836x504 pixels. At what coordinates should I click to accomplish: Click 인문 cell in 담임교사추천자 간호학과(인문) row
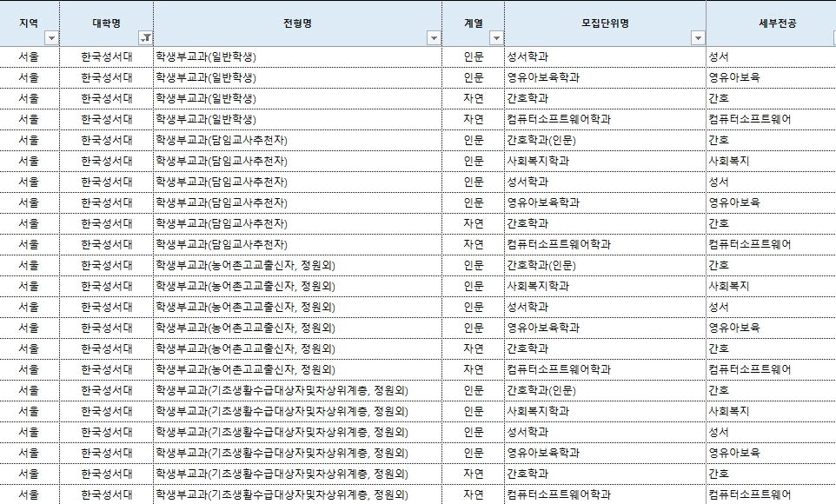[474, 140]
